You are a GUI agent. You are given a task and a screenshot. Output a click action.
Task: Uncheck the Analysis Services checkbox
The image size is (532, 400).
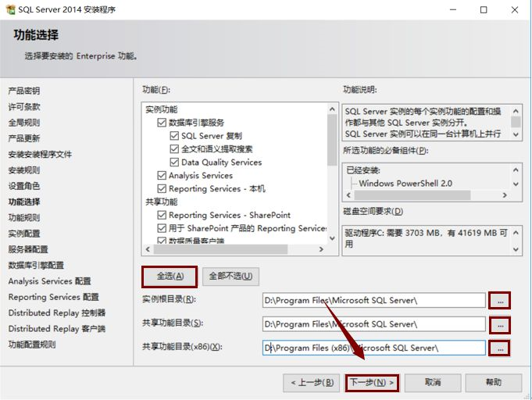coord(162,176)
